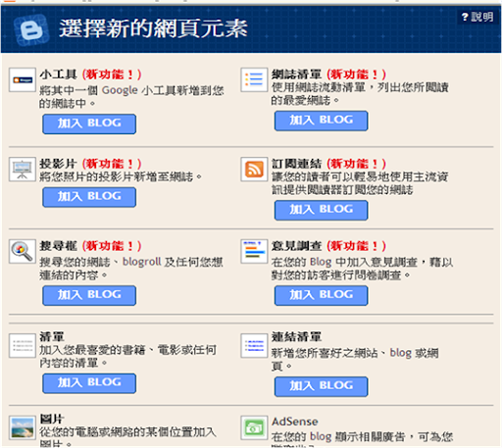502x448 pixels.
Task: Click the Blogger logo icon in header
Action: tap(31, 30)
